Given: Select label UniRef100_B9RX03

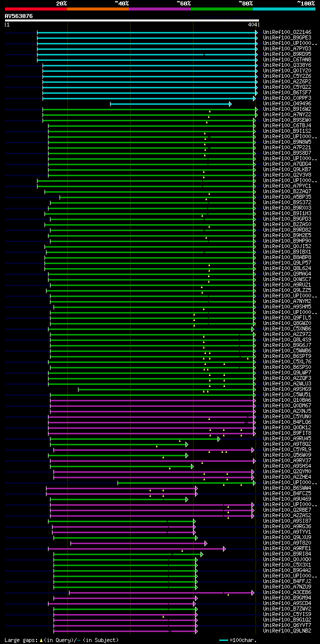Looking at the screenshot, I should click(287, 208).
